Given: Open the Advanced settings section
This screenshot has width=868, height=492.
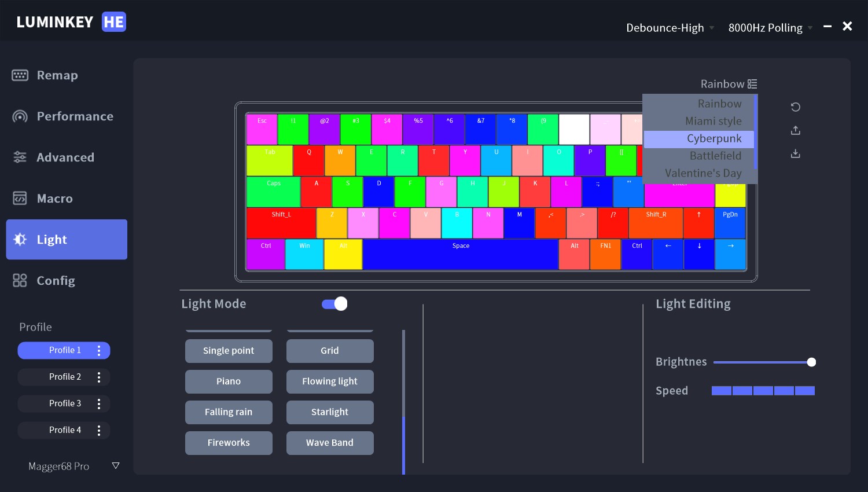Looking at the screenshot, I should point(67,157).
